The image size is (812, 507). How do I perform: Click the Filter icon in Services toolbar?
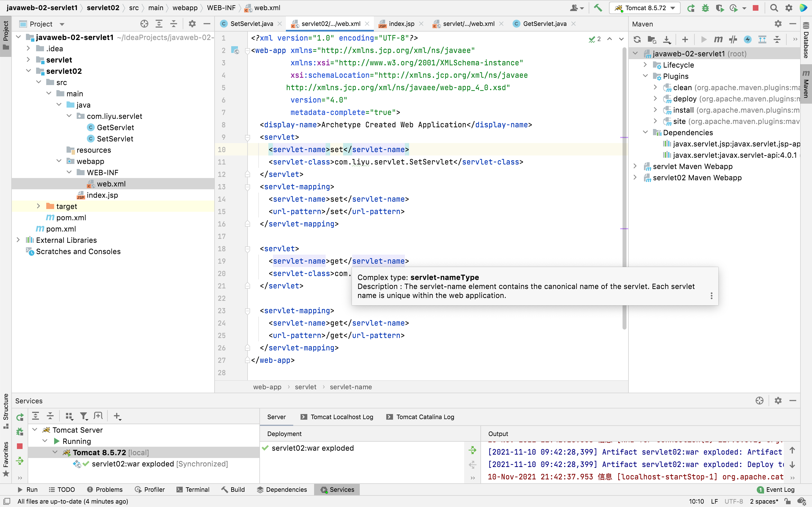[x=83, y=416]
